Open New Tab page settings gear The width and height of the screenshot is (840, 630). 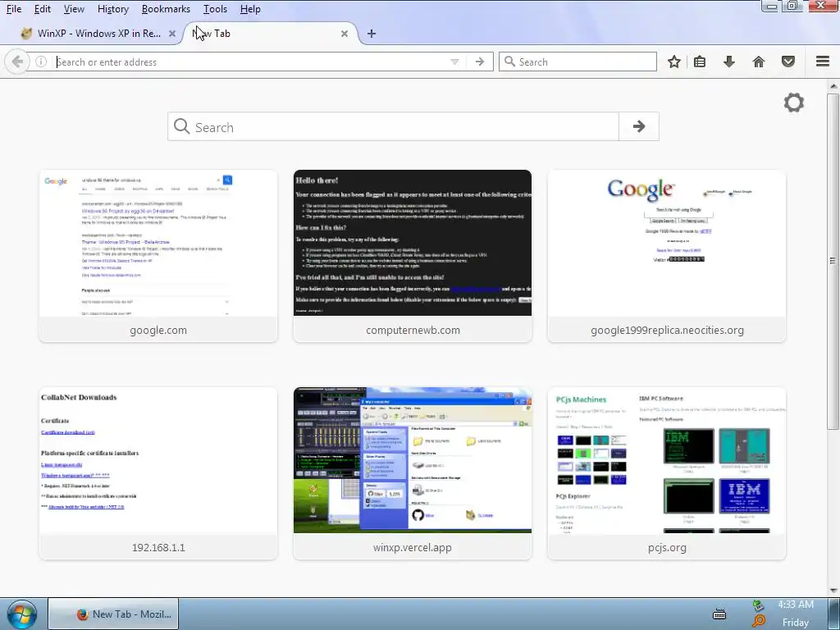coord(794,103)
